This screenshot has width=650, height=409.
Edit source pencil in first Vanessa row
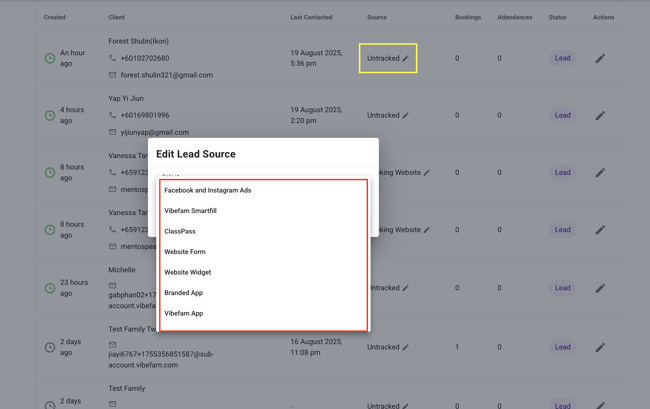point(427,173)
